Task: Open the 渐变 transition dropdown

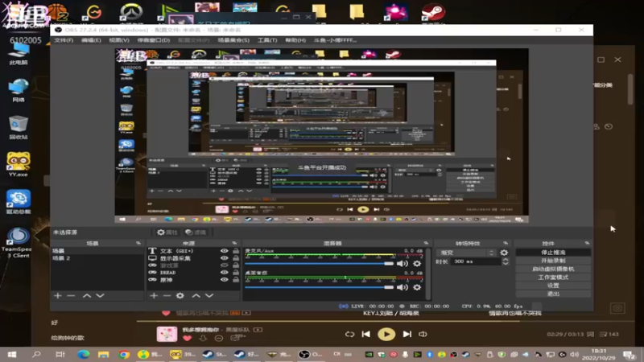Action: [468, 253]
